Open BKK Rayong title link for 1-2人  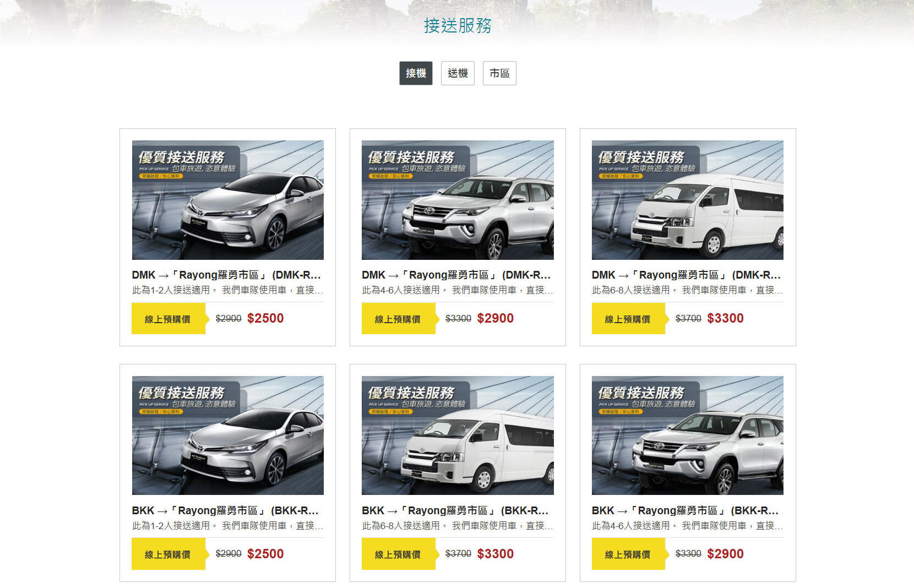(225, 510)
